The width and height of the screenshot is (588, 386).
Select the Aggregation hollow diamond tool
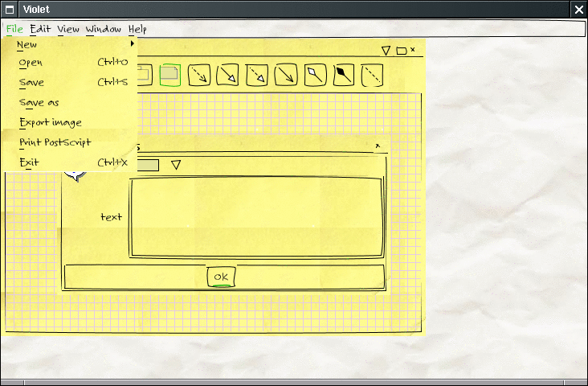[314, 75]
